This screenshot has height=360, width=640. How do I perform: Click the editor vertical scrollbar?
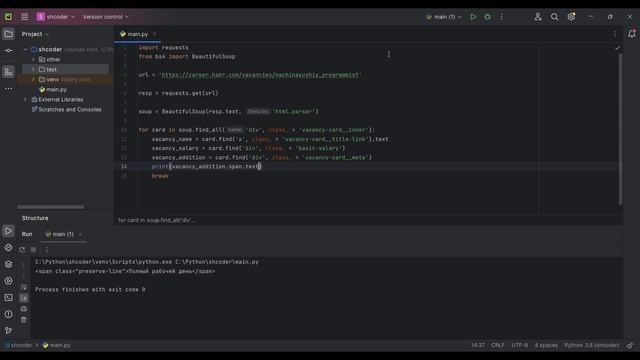(x=620, y=129)
